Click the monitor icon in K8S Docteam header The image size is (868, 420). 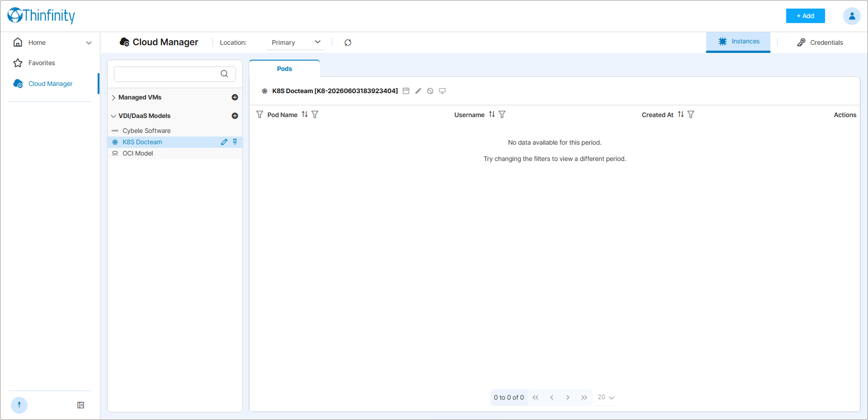point(442,91)
